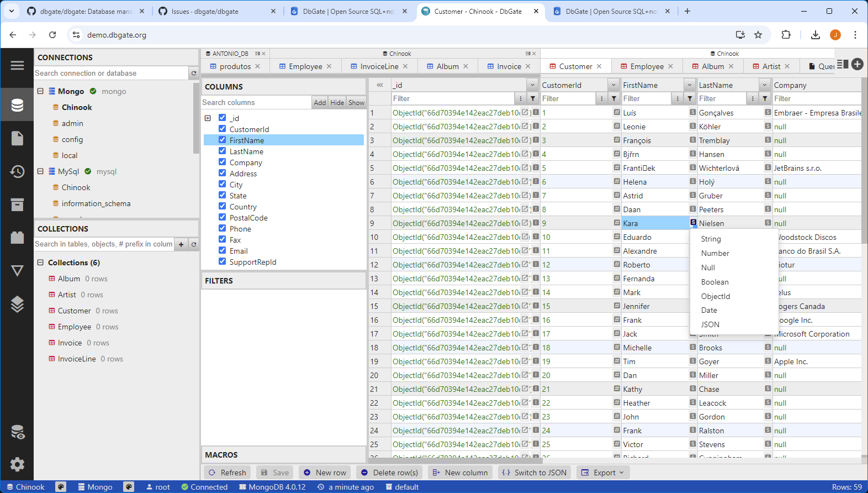
Task: Click the Search columns field
Action: [x=256, y=102]
